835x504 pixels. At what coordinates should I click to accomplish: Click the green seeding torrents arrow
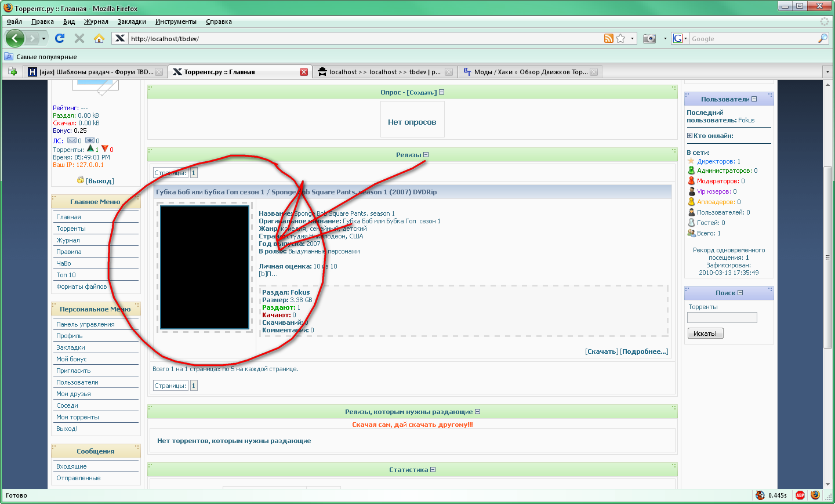coord(90,149)
